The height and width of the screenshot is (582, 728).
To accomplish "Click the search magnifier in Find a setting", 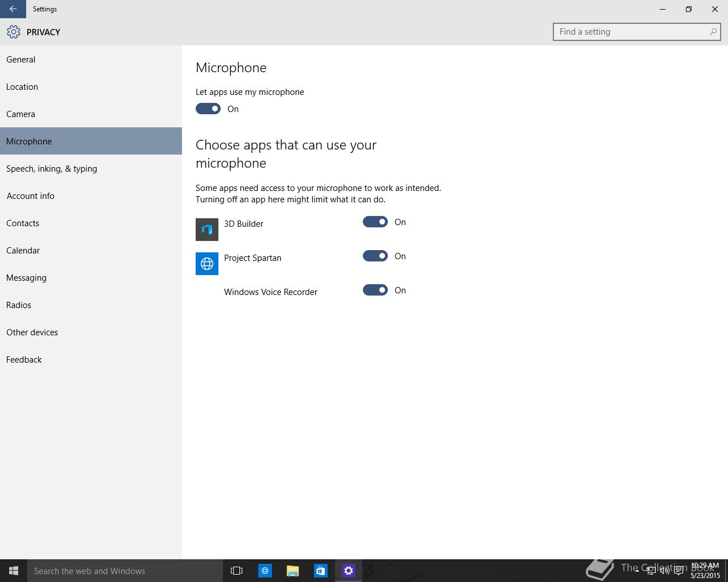I will point(713,32).
